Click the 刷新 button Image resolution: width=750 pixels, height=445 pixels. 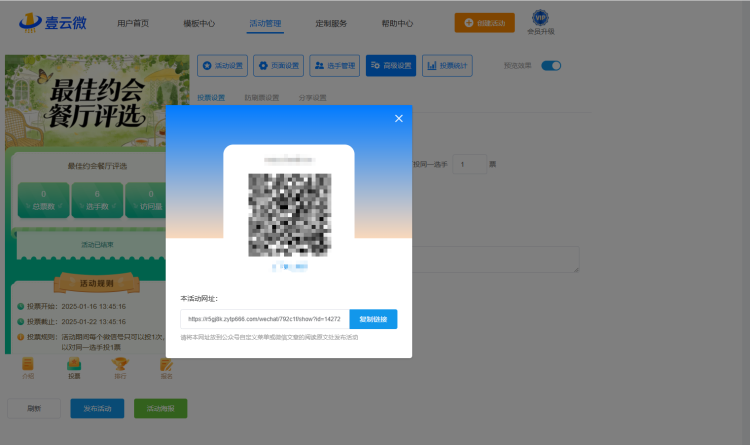pyautogui.click(x=34, y=408)
